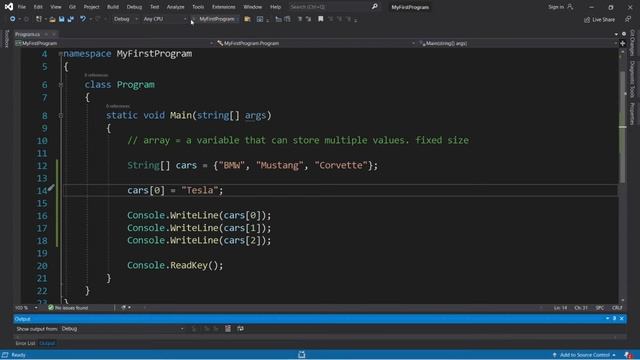
Task: Click the search magnifier icon in title bar
Action: point(374,7)
